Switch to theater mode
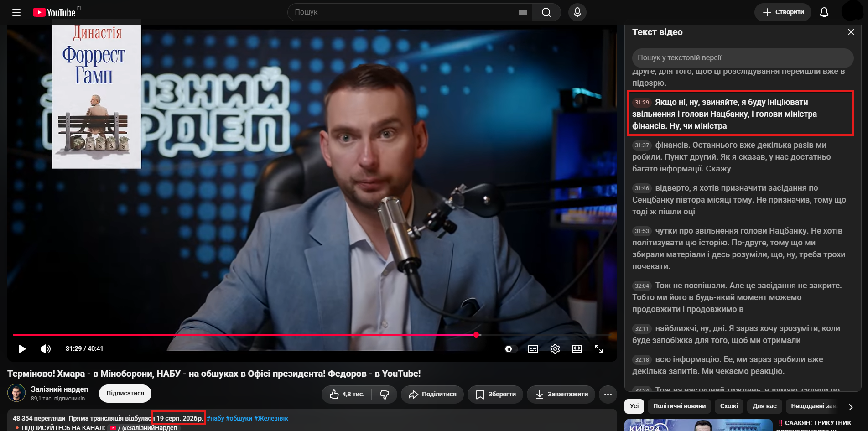Screen dimensions: 868x431 [x=577, y=349]
